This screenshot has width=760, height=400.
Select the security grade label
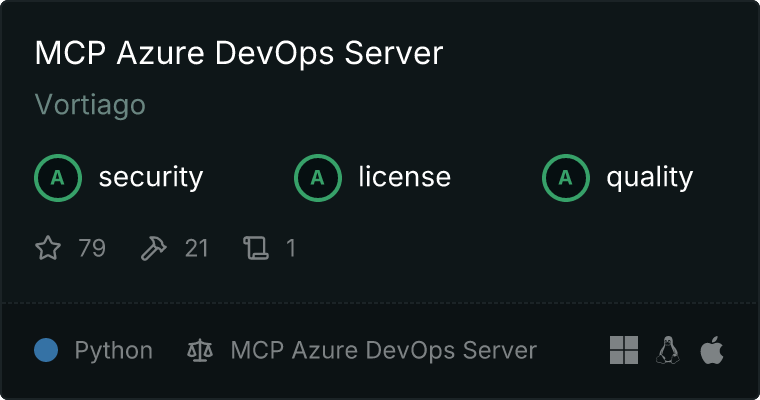pos(150,178)
